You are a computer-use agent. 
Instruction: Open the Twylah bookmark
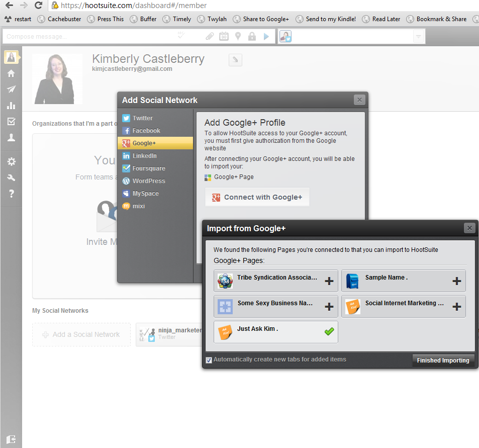click(212, 19)
